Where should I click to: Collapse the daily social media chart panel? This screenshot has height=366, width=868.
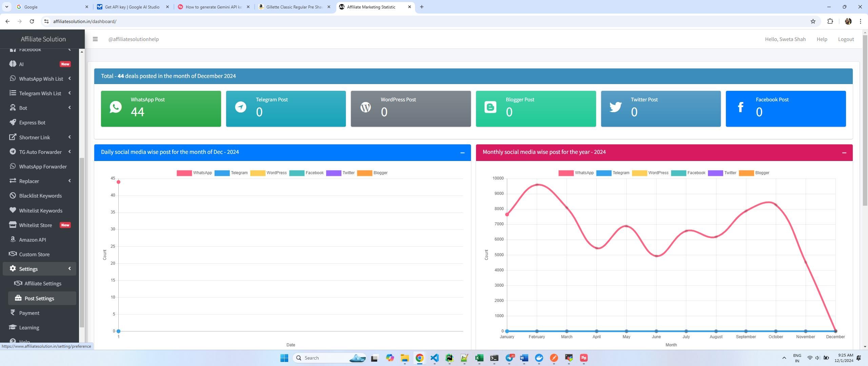[462, 153]
